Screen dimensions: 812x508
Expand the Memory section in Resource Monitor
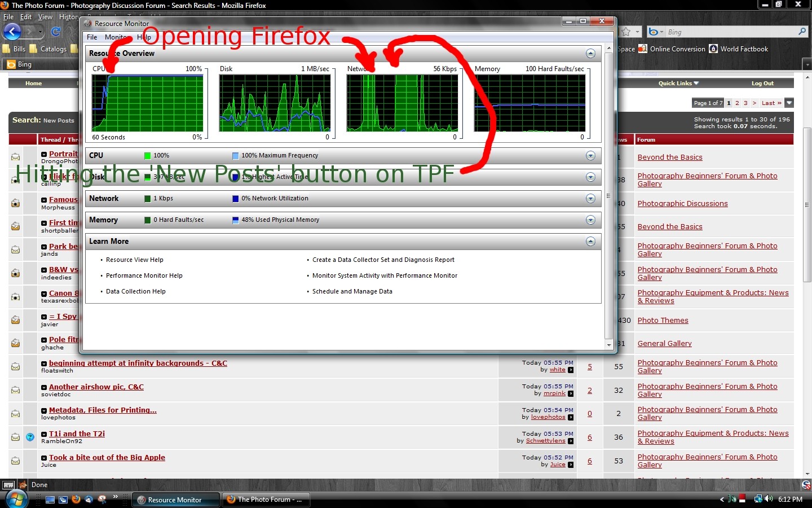click(x=590, y=220)
